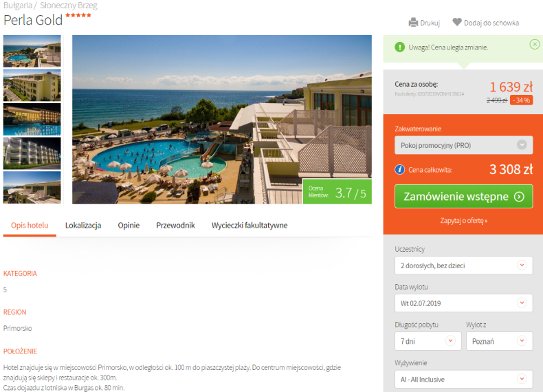Click the printer icon next to Drukuj
Image resolution: width=543 pixels, height=392 pixels.
tap(413, 23)
